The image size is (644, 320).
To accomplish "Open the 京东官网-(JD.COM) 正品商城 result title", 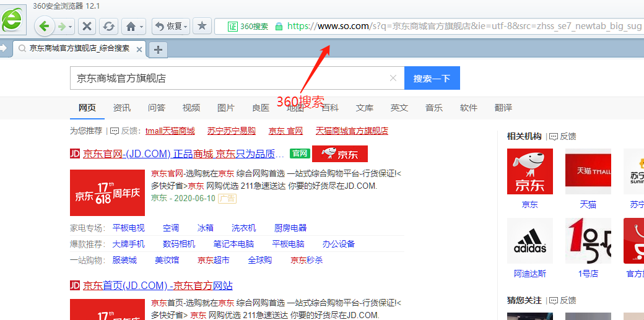I will (183, 154).
